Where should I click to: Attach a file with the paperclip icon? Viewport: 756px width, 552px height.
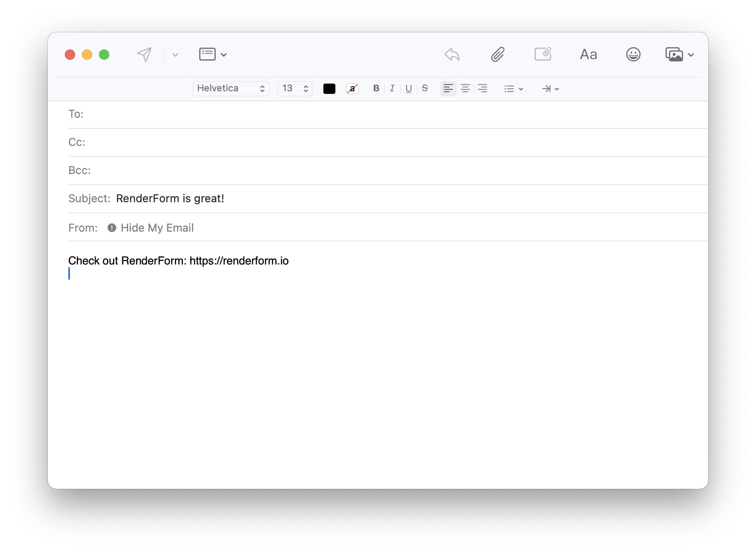[x=497, y=54]
